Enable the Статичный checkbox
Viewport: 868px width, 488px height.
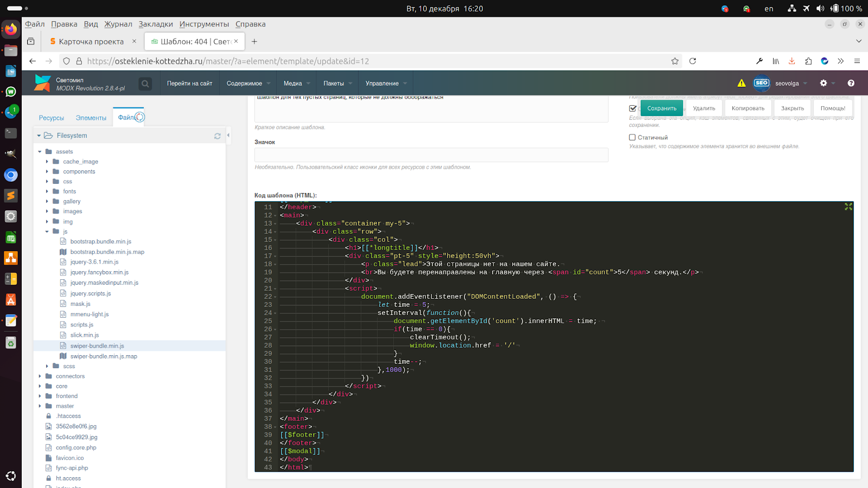633,137
